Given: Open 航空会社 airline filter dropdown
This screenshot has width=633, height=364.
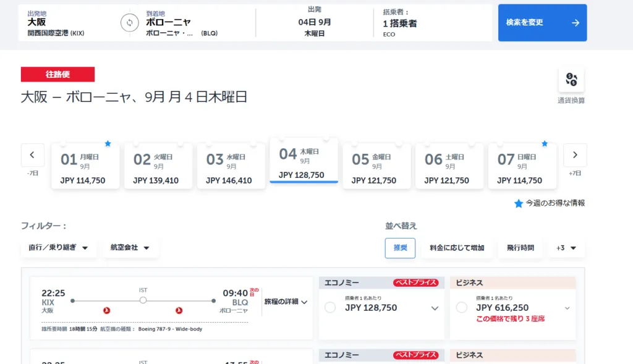Looking at the screenshot, I should coord(130,247).
